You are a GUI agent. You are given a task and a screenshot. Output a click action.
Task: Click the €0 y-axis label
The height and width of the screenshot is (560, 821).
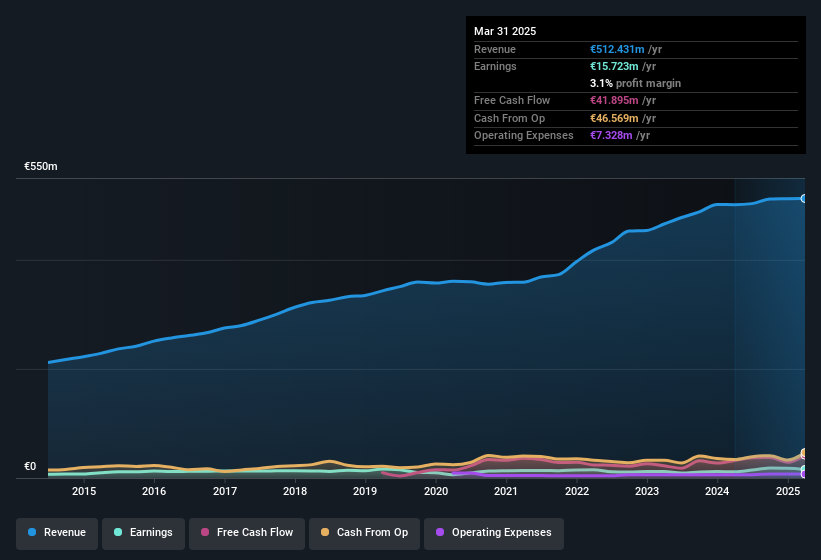(30, 466)
